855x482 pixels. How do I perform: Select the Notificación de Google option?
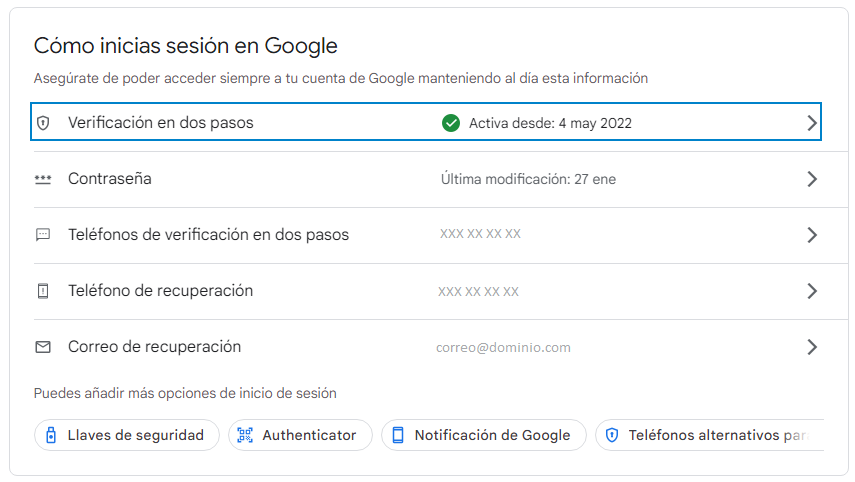click(x=484, y=435)
